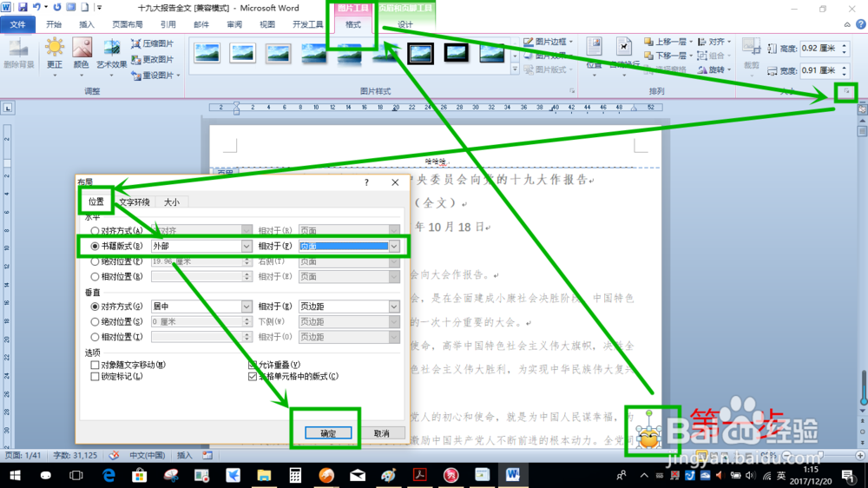This screenshot has width=868, height=488.
Task: Click the 确定 OK button
Action: tap(328, 433)
